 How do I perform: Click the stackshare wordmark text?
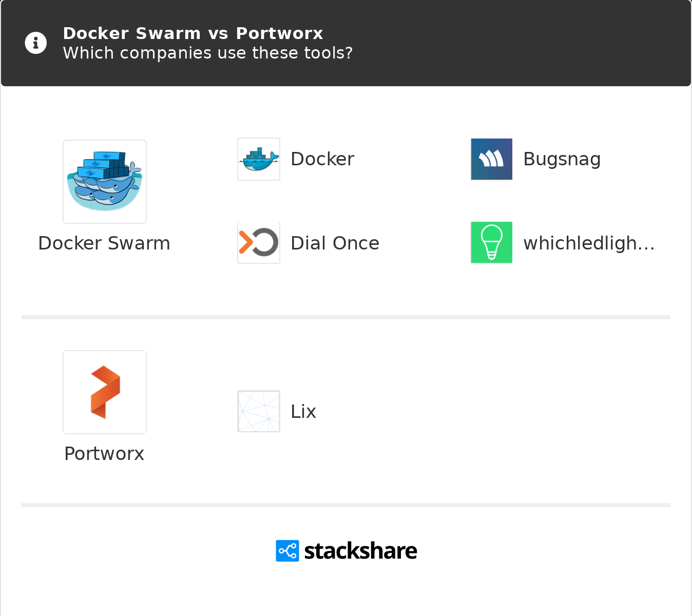360,551
